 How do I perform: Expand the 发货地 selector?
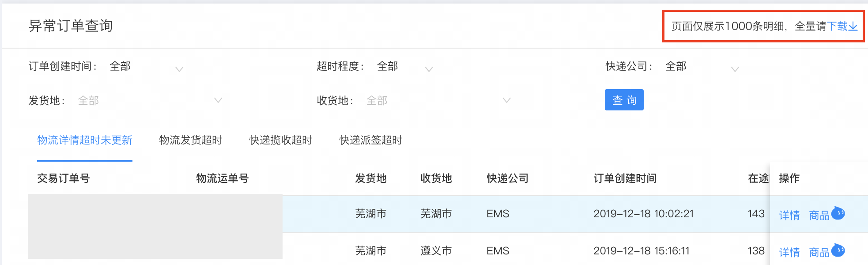point(149,101)
